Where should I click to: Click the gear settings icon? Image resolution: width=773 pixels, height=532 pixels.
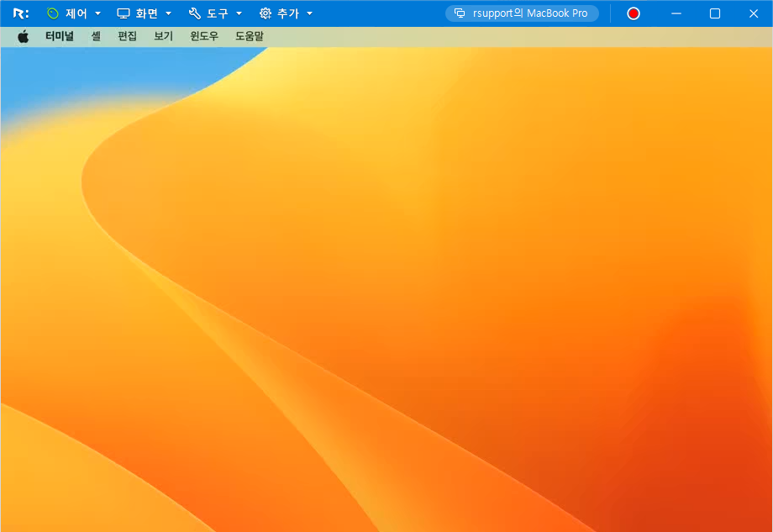[266, 13]
